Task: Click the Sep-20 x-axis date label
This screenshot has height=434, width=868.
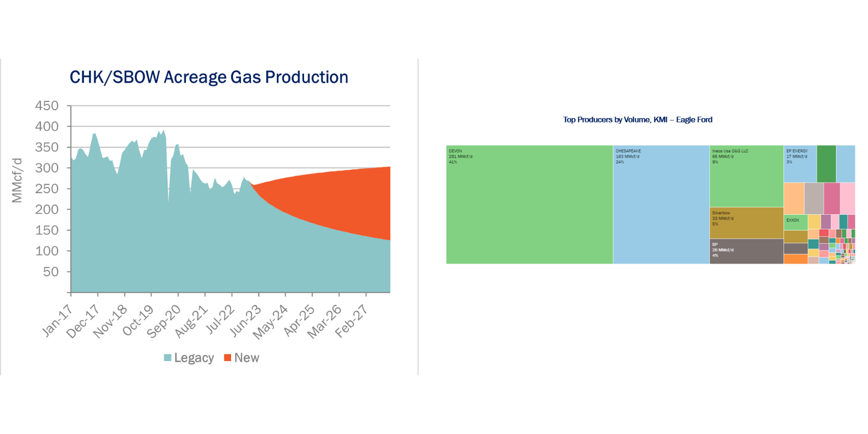Action: click(164, 321)
